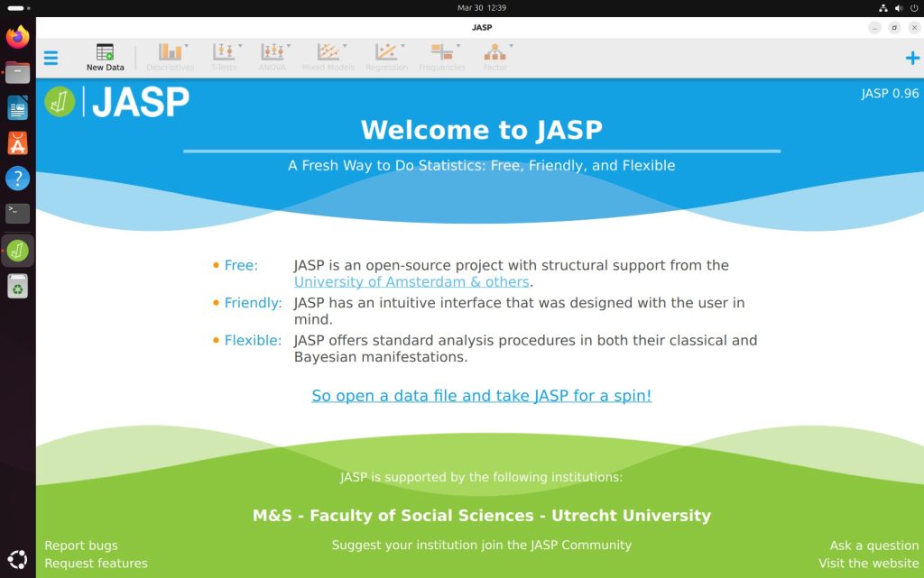Expand the T-Tests dropdown arrow
The height and width of the screenshot is (578, 924).
pos(240,45)
